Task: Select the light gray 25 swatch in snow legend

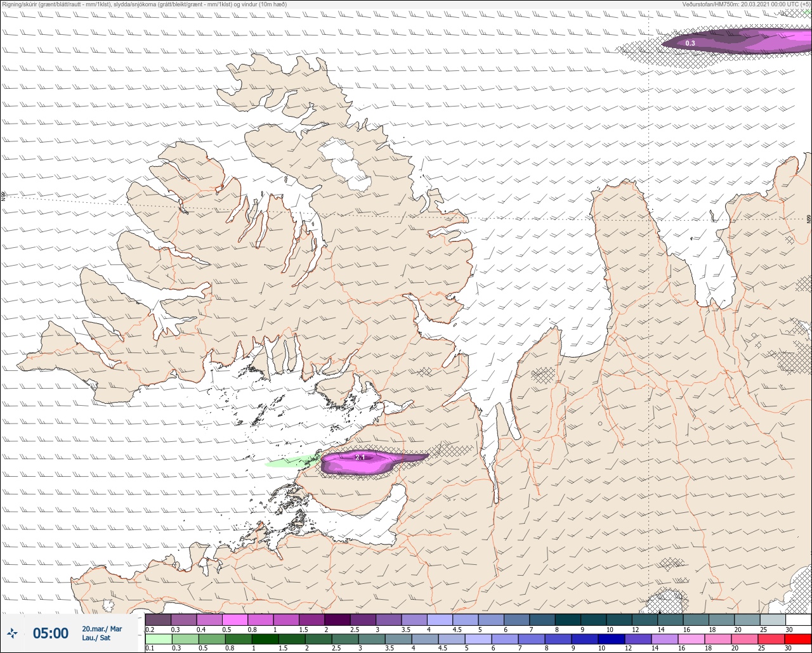Action: [773, 619]
